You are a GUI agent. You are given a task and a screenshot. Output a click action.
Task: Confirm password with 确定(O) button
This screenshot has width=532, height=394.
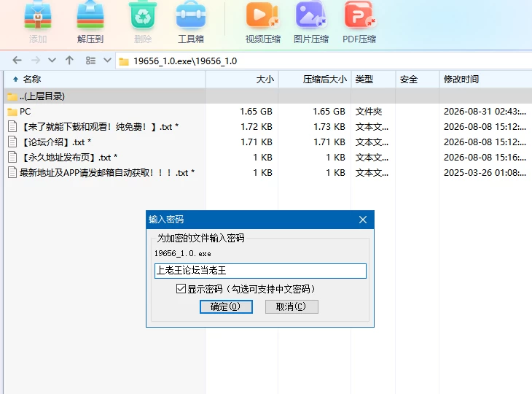point(226,306)
